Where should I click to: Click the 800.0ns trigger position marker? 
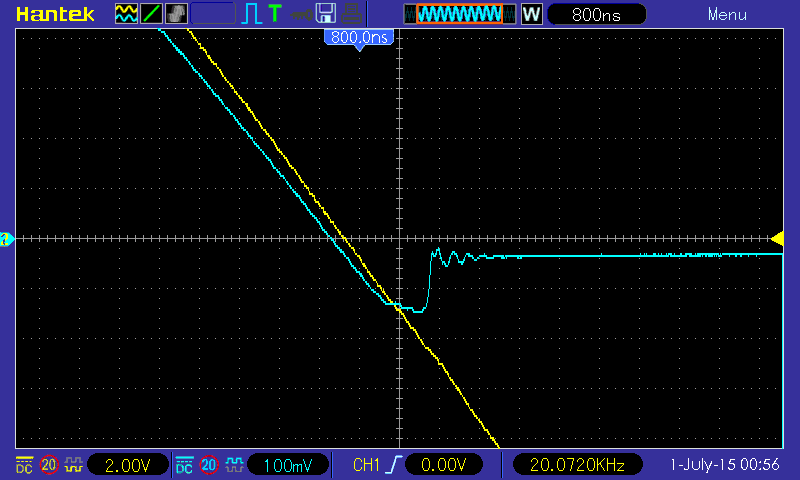pos(359,39)
